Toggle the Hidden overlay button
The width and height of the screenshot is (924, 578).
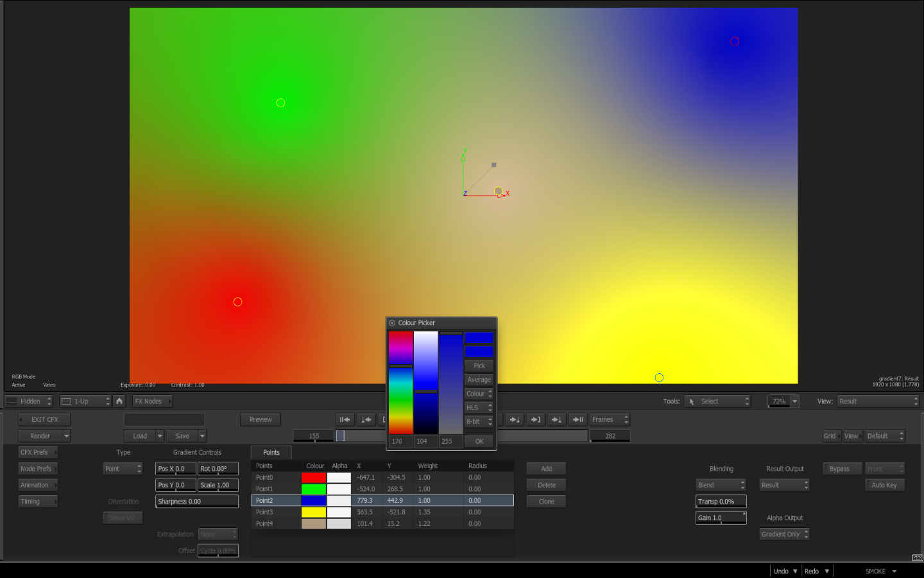pos(29,401)
